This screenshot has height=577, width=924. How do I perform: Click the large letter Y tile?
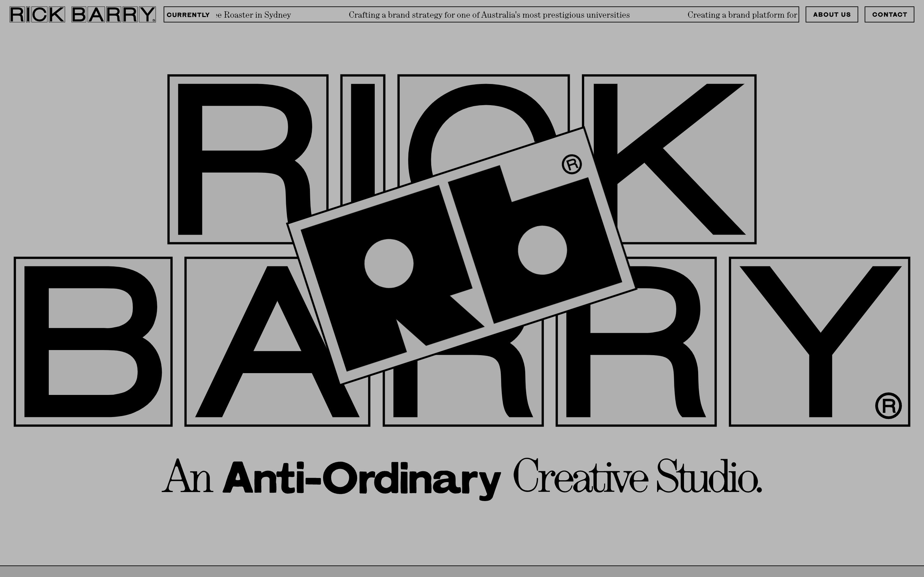pyautogui.click(x=819, y=341)
